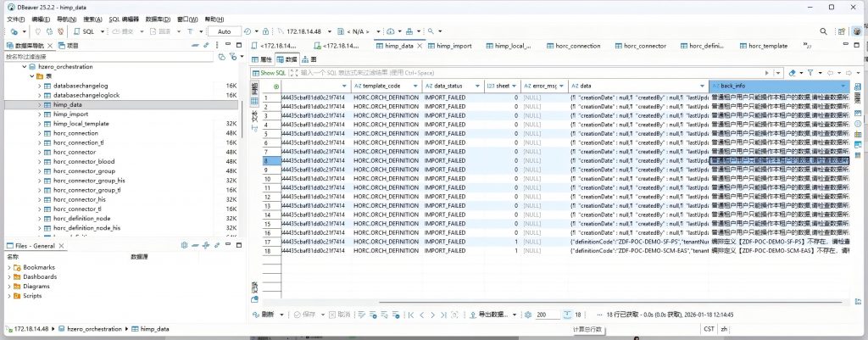The height and width of the screenshot is (340, 868).
Task: Sort by the data_status column header
Action: tap(447, 86)
